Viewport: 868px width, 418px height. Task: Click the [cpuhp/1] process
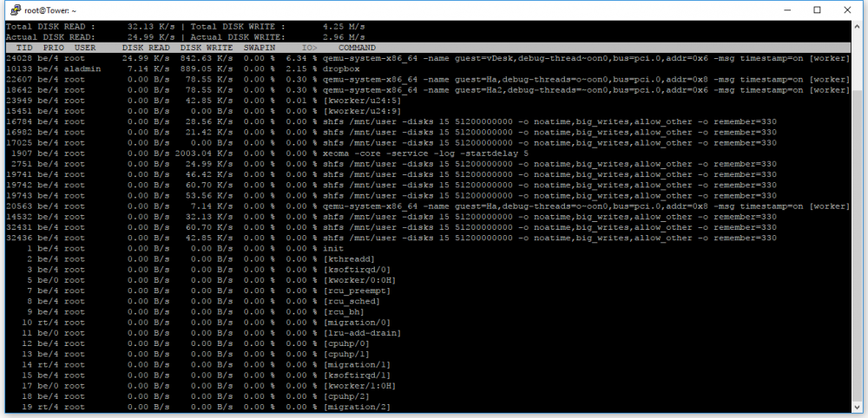point(346,354)
